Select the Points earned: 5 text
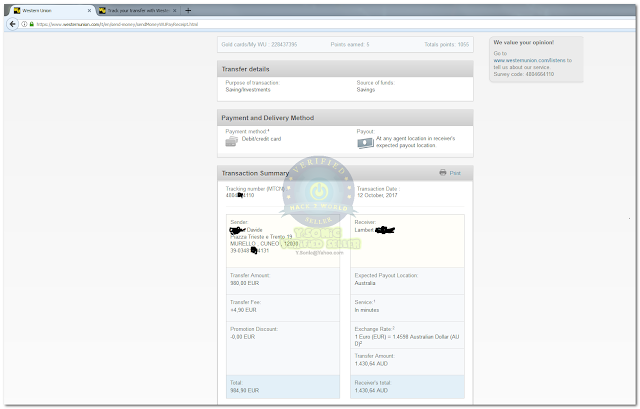 350,44
